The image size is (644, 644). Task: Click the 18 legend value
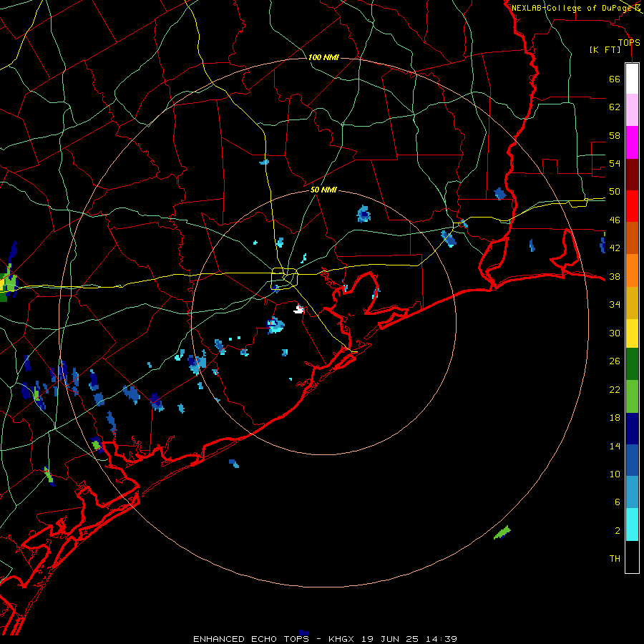click(x=615, y=418)
